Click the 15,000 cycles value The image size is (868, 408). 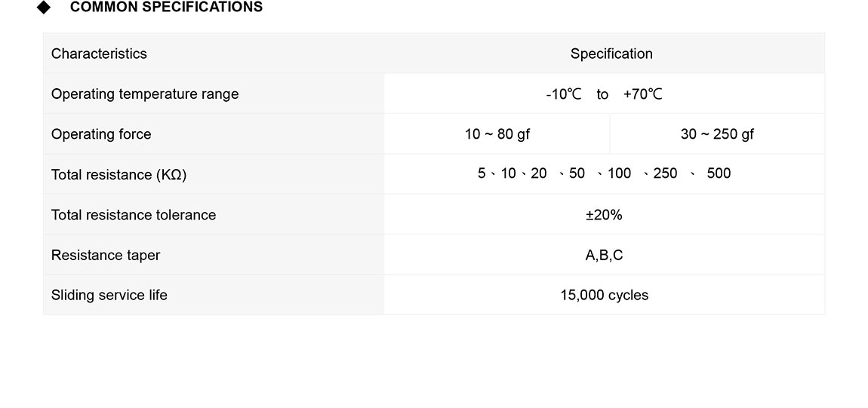coord(604,295)
